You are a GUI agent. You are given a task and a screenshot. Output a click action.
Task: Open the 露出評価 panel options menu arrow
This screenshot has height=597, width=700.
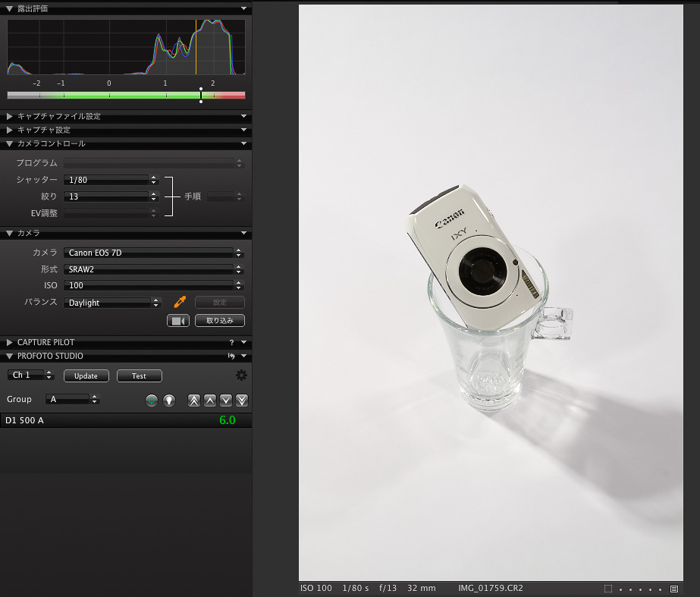243,8
